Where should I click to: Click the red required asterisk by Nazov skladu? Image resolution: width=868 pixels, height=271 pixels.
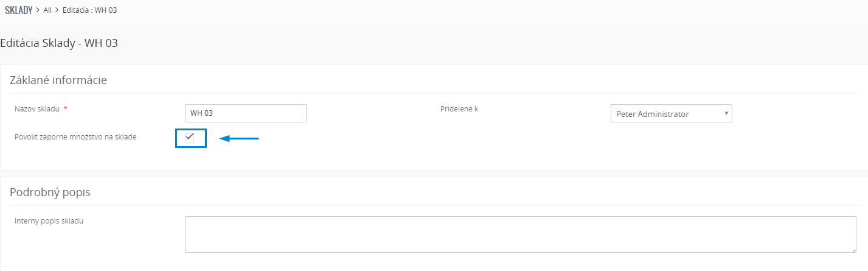point(65,108)
